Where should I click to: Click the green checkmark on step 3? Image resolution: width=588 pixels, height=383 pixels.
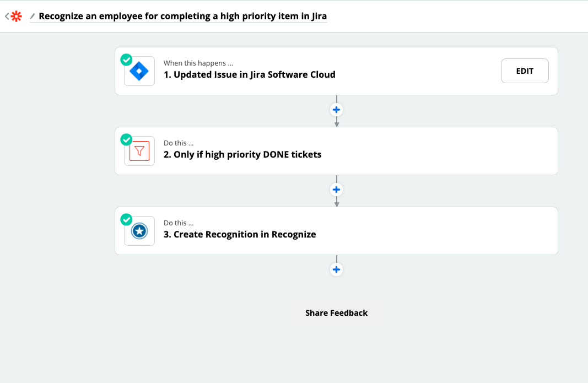point(125,219)
